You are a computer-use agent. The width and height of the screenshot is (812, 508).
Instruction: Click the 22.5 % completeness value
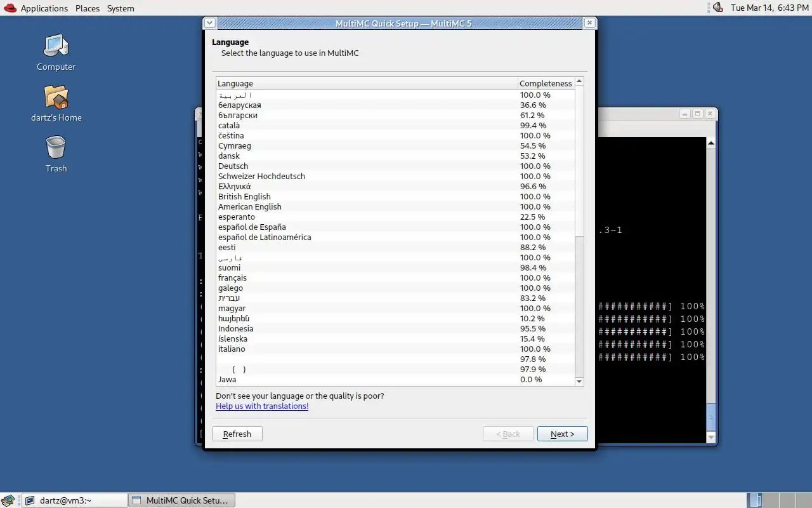(532, 217)
